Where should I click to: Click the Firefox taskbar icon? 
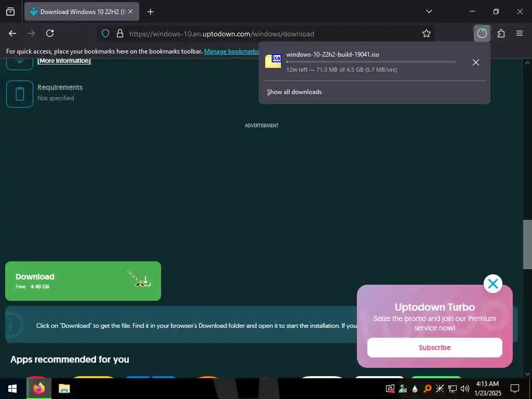[x=39, y=389]
